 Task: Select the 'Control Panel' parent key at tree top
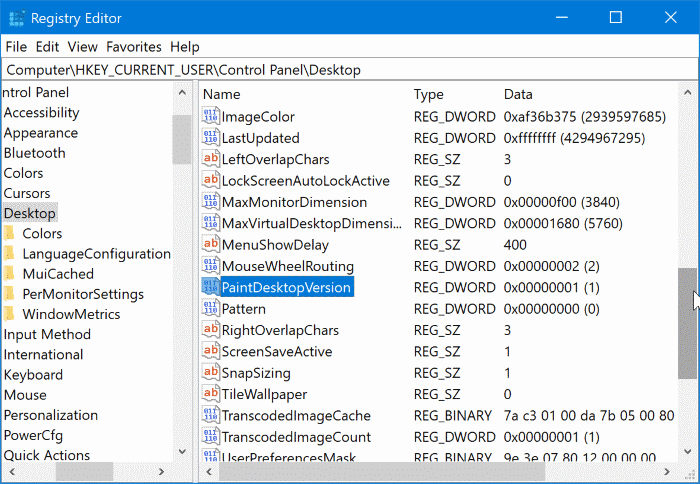[35, 92]
